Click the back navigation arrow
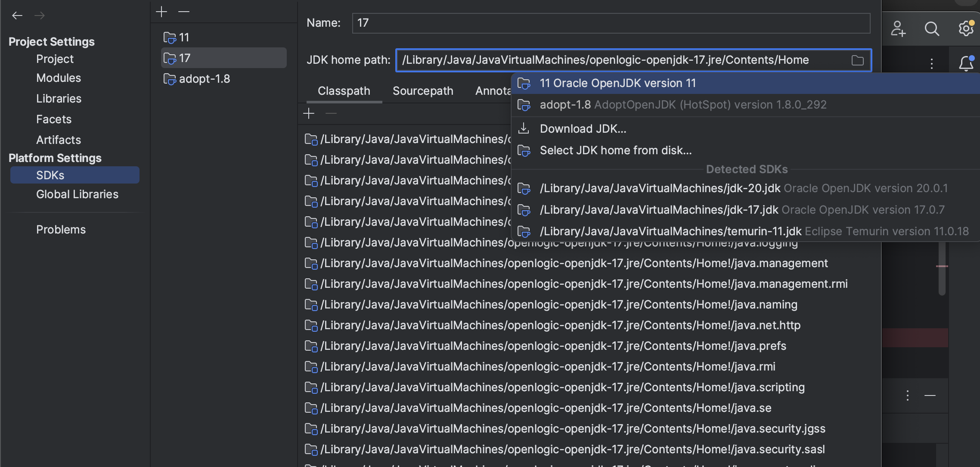 point(17,16)
